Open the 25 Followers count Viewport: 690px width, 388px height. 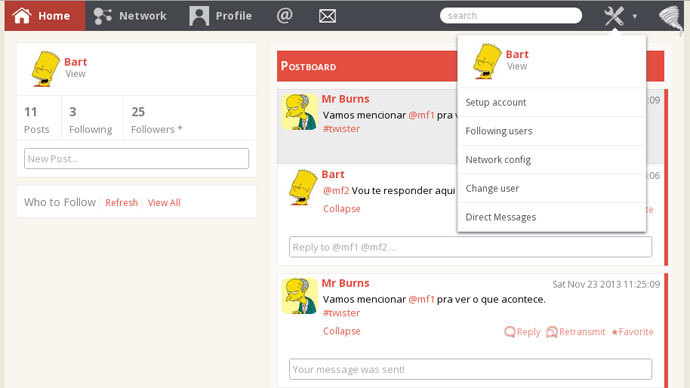156,120
